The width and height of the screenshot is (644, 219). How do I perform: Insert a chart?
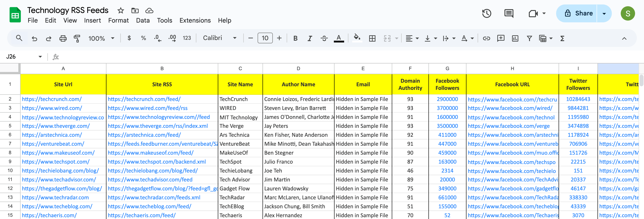[515, 38]
